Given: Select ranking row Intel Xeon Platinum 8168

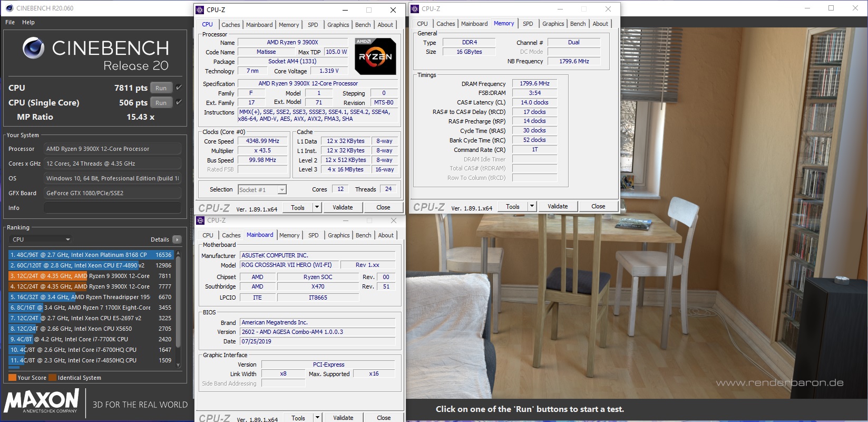Looking at the screenshot, I should point(91,255).
